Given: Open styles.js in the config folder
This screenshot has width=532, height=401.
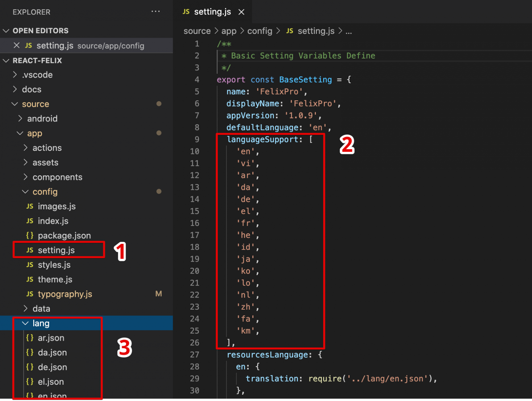Looking at the screenshot, I should (54, 265).
